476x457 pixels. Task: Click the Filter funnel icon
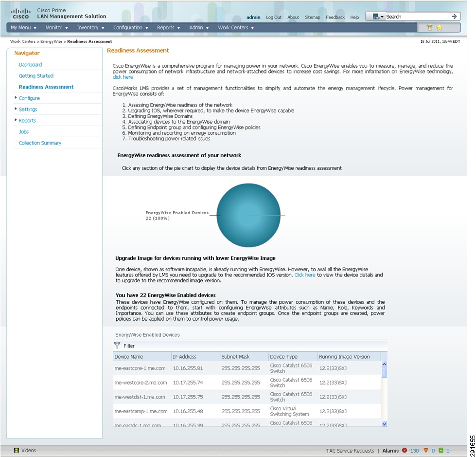[x=117, y=346]
